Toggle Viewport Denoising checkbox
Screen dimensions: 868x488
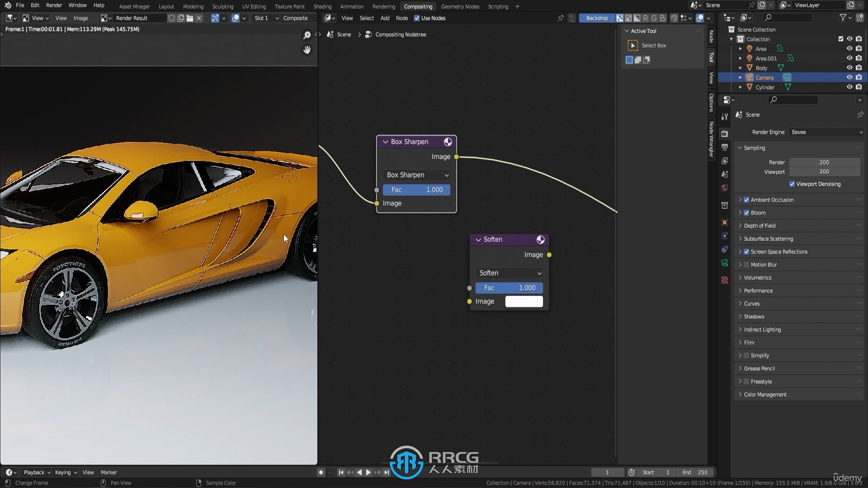pyautogui.click(x=792, y=184)
